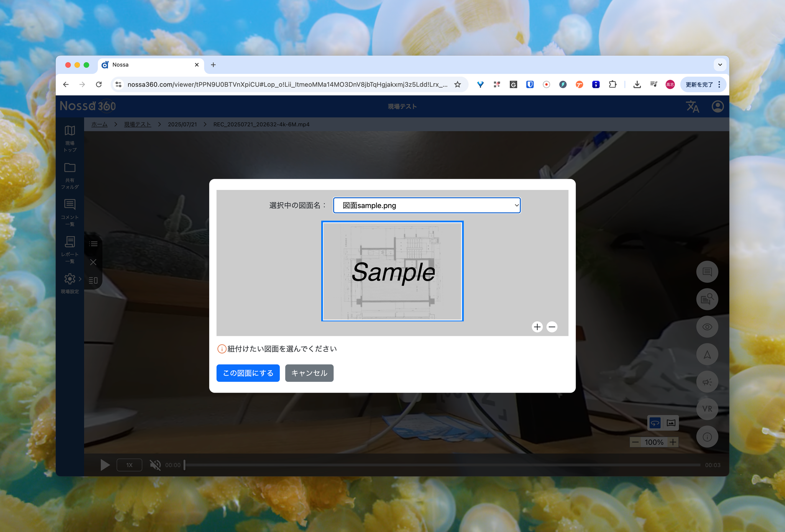Open the user account profile icon
The width and height of the screenshot is (785, 532).
(x=718, y=106)
